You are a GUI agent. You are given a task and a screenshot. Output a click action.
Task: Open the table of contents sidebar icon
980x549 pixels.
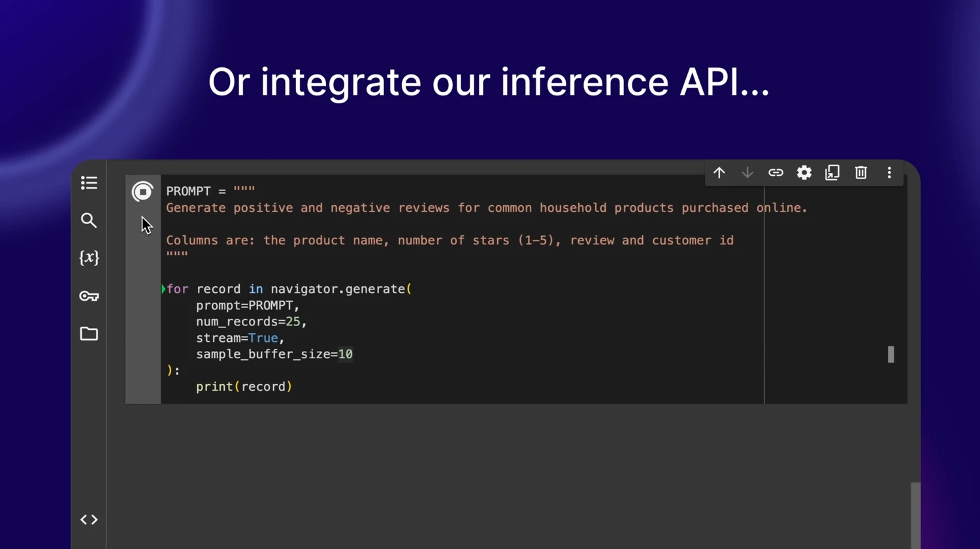[89, 183]
